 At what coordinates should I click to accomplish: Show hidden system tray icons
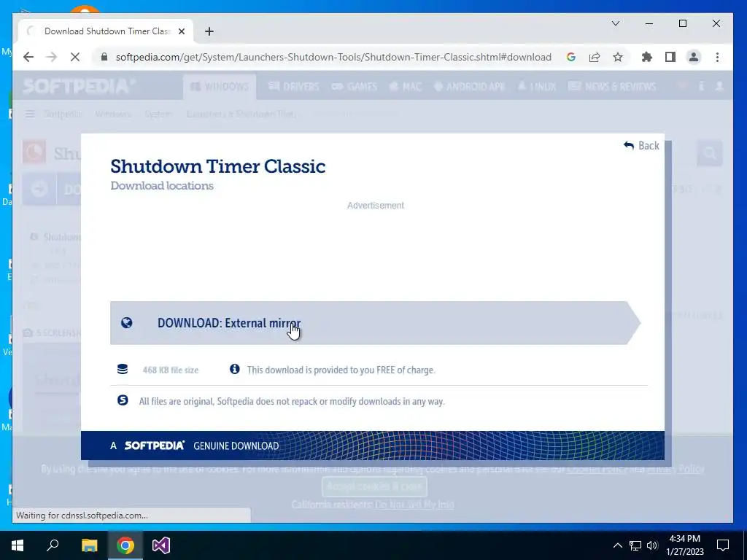(x=617, y=545)
